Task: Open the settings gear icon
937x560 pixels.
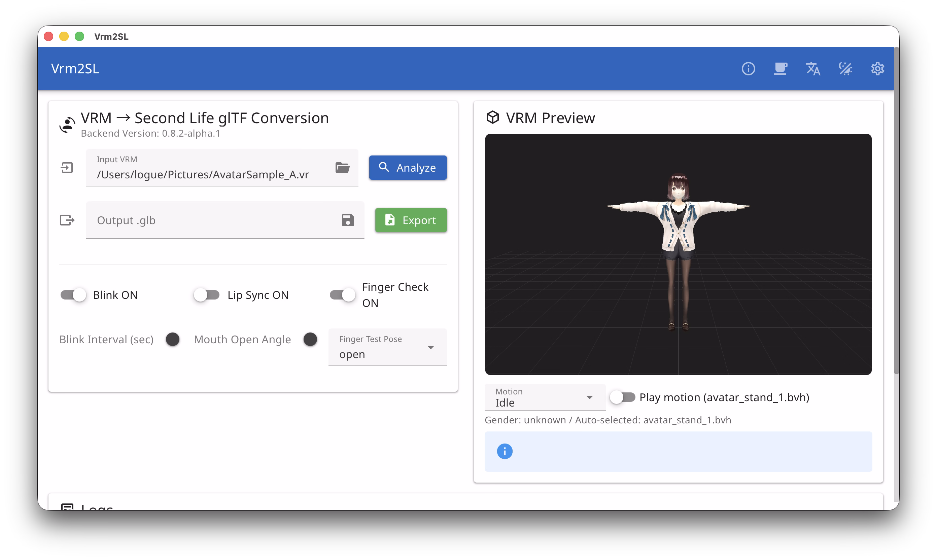Action: click(877, 69)
